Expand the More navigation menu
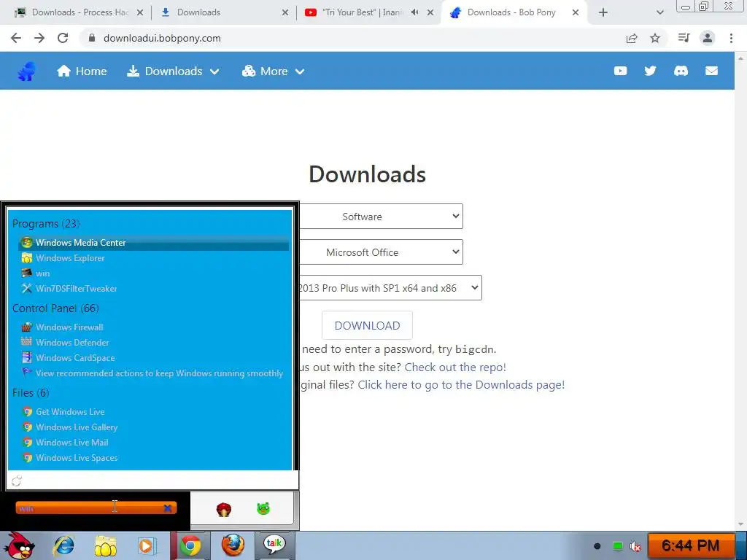Screen dimensions: 747x560 273,71
